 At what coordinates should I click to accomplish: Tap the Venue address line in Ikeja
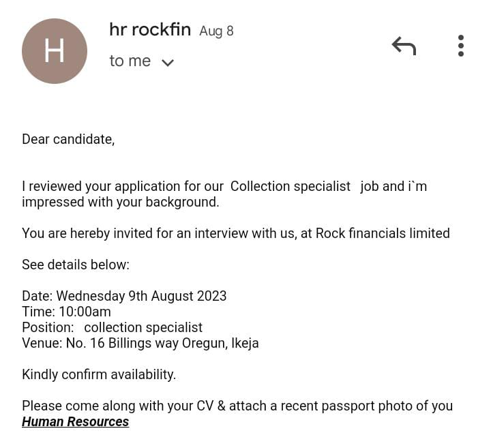pyautogui.click(x=140, y=343)
